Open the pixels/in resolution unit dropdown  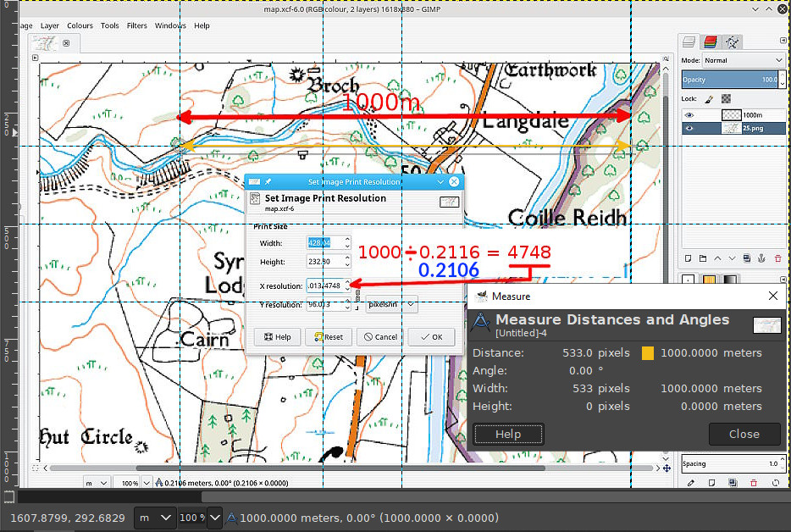pyautogui.click(x=396, y=304)
